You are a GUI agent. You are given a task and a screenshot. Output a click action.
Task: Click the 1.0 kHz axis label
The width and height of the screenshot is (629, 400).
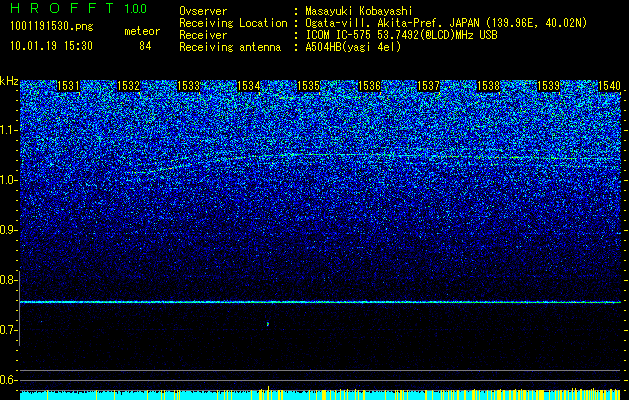(x=9, y=180)
